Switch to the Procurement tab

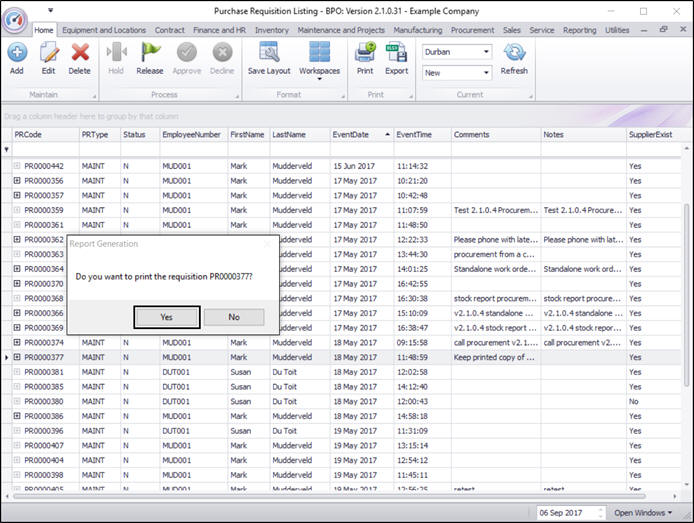(x=472, y=31)
